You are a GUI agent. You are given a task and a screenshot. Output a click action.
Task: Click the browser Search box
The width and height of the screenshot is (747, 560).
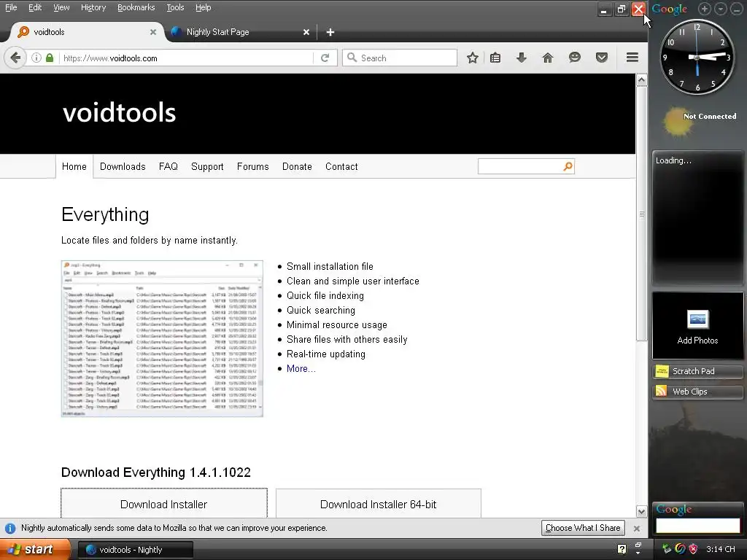[x=400, y=58]
